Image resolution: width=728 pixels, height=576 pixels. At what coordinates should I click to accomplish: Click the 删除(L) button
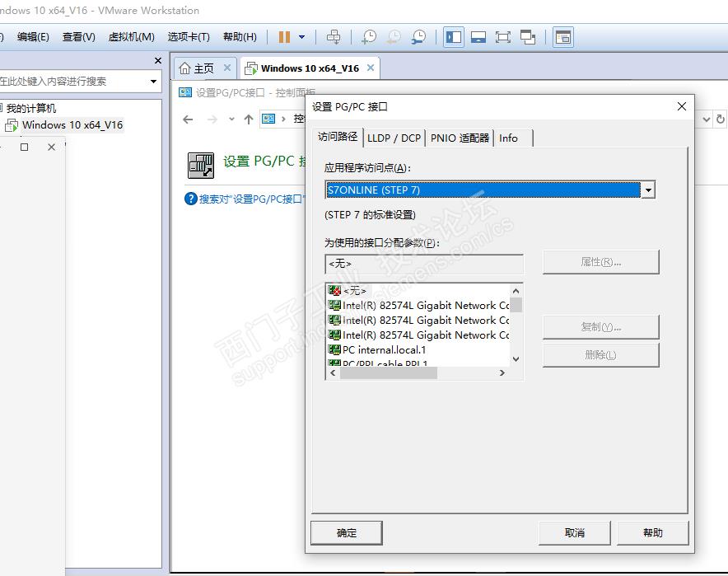click(601, 355)
